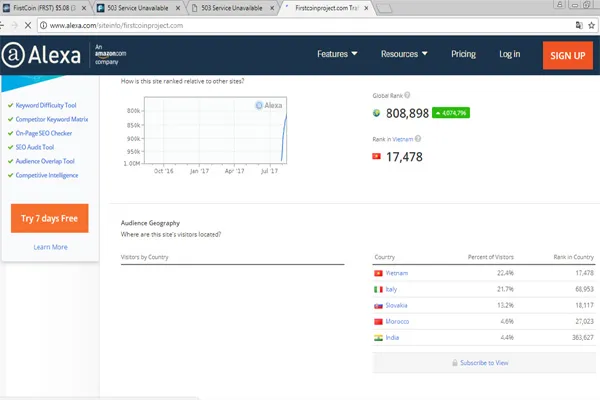
Task: Open the Log in page
Action: click(x=509, y=54)
